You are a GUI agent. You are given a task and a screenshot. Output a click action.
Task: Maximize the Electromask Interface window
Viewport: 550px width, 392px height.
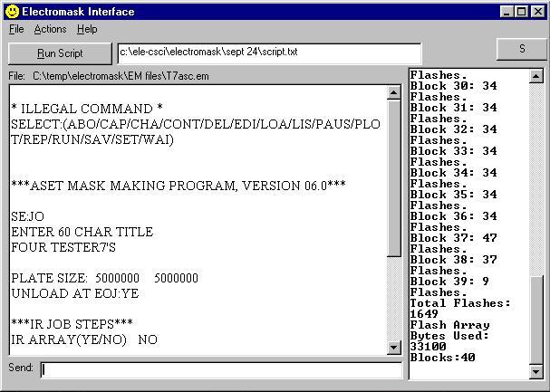click(x=518, y=12)
